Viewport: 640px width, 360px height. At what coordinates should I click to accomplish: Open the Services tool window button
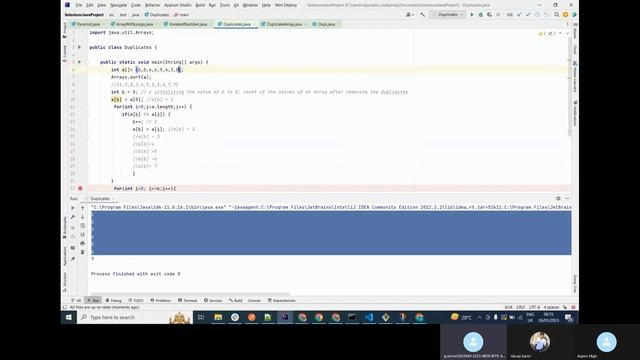[213, 300]
